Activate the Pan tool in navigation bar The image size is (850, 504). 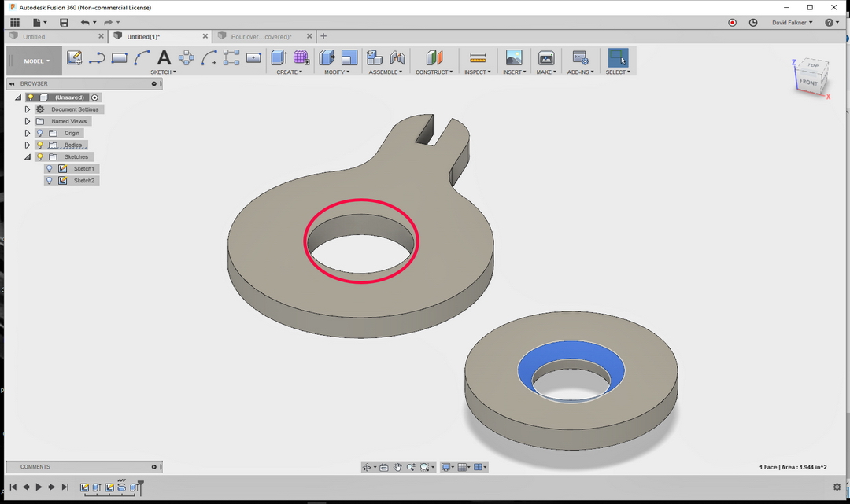[x=396, y=467]
